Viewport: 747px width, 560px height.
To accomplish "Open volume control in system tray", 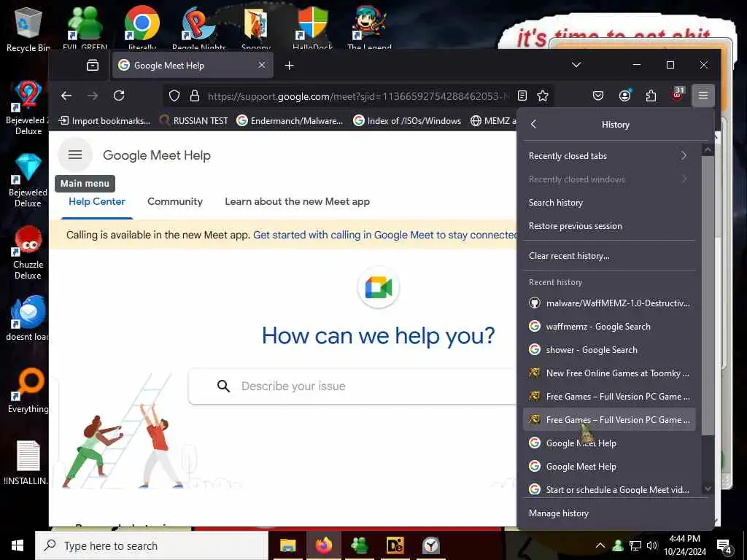I will tap(652, 545).
